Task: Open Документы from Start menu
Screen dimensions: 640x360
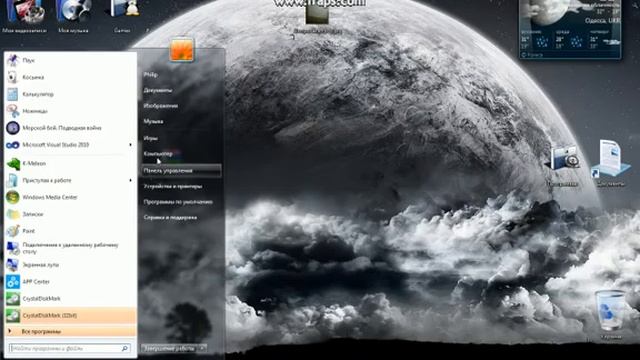Action: click(x=158, y=90)
